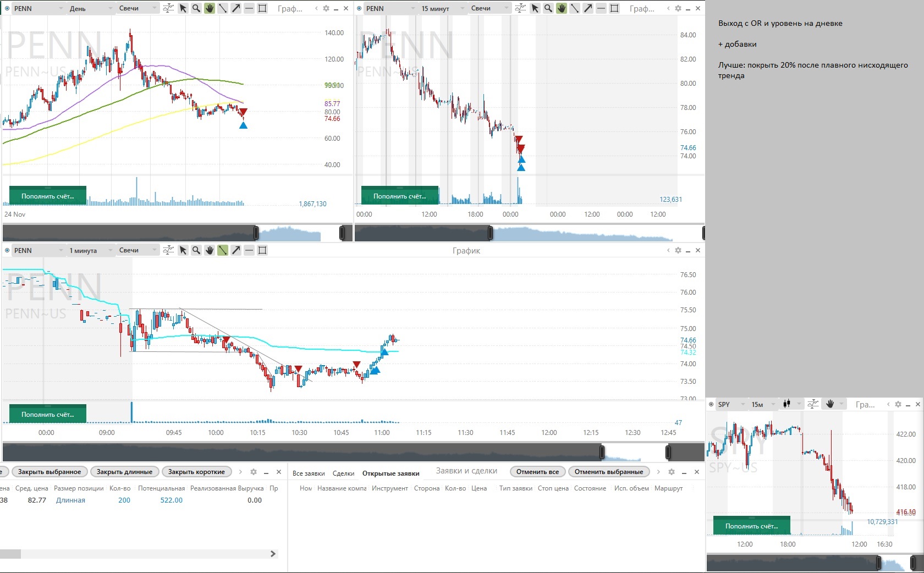Open PENN ticker dropdown in daily chart
924x573 pixels.
coord(38,8)
